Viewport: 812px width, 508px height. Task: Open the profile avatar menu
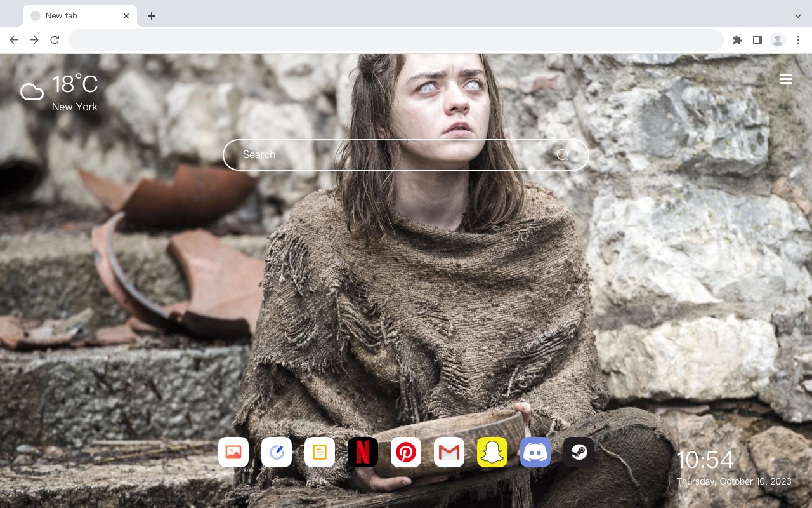[778, 40]
